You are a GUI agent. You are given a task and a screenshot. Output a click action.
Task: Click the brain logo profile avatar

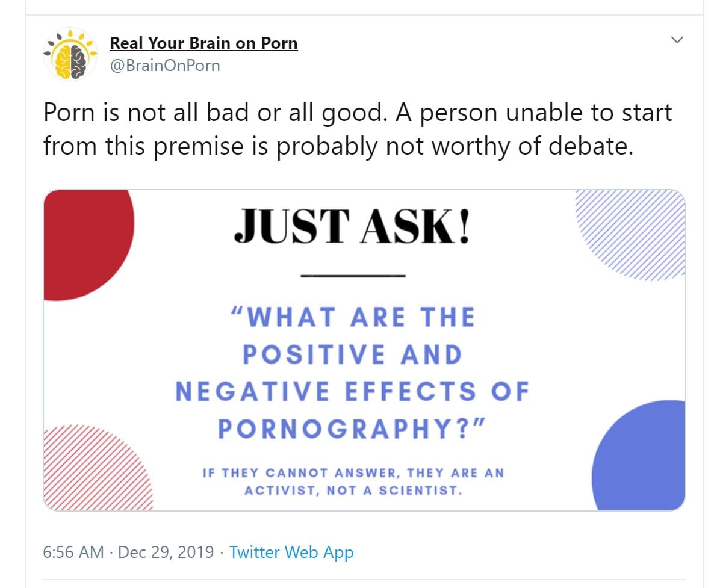coord(70,55)
